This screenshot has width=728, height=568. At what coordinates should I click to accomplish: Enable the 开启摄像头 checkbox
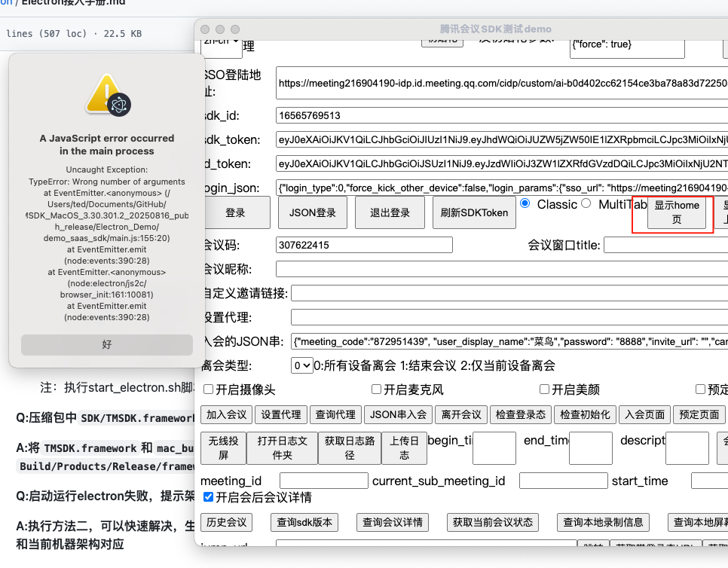point(209,389)
